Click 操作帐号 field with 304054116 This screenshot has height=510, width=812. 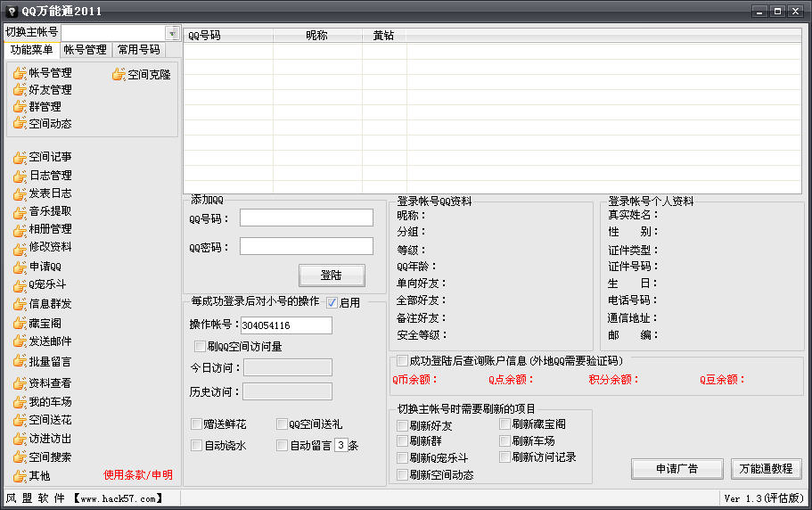[286, 325]
